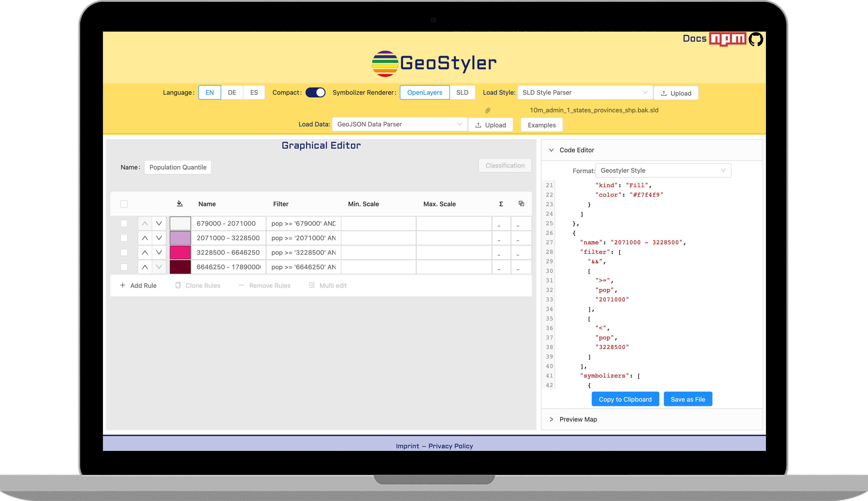
Task: Select the OpenLayers symbolizer renderer
Action: (x=425, y=93)
